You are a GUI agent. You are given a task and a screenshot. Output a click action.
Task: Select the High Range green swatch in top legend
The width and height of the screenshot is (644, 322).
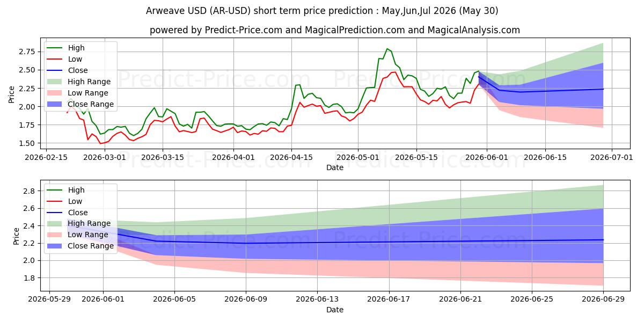pos(56,82)
